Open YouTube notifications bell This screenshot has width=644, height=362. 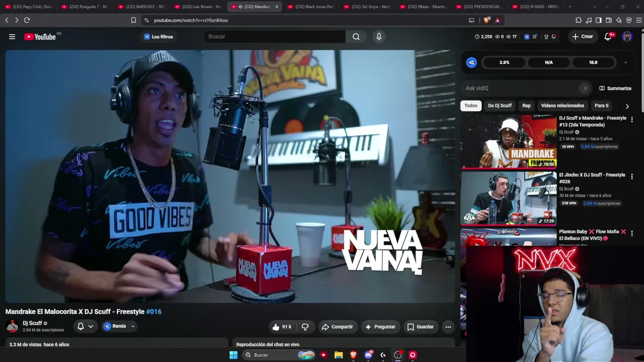[608, 37]
